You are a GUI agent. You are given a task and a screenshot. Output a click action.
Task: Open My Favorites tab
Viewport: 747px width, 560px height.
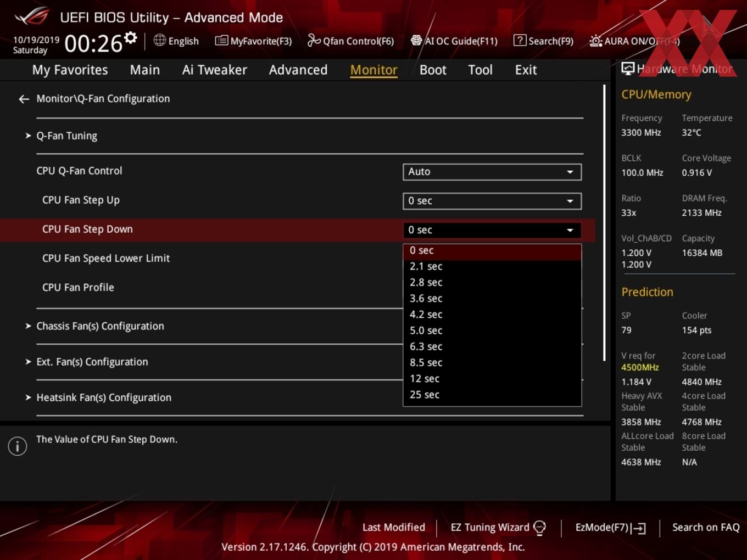70,70
